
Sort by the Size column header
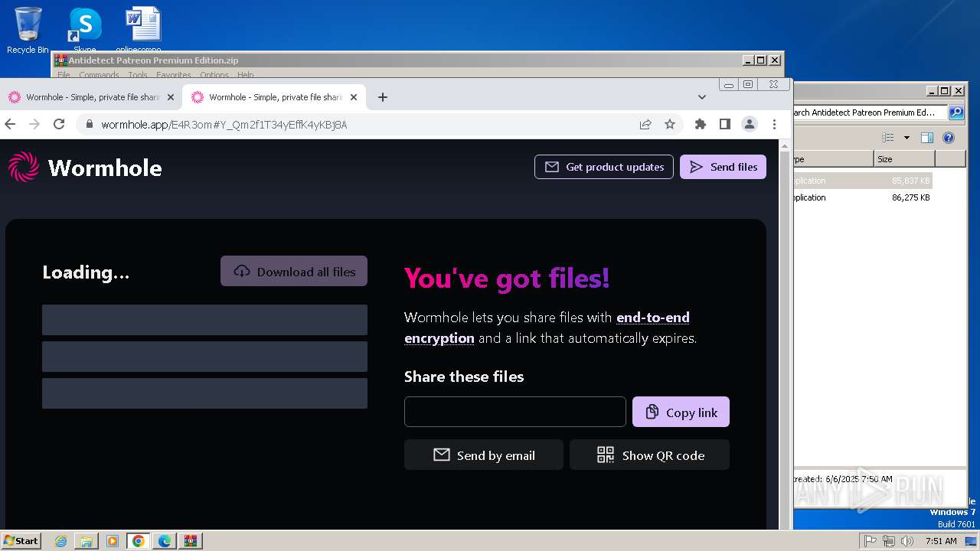tap(904, 159)
